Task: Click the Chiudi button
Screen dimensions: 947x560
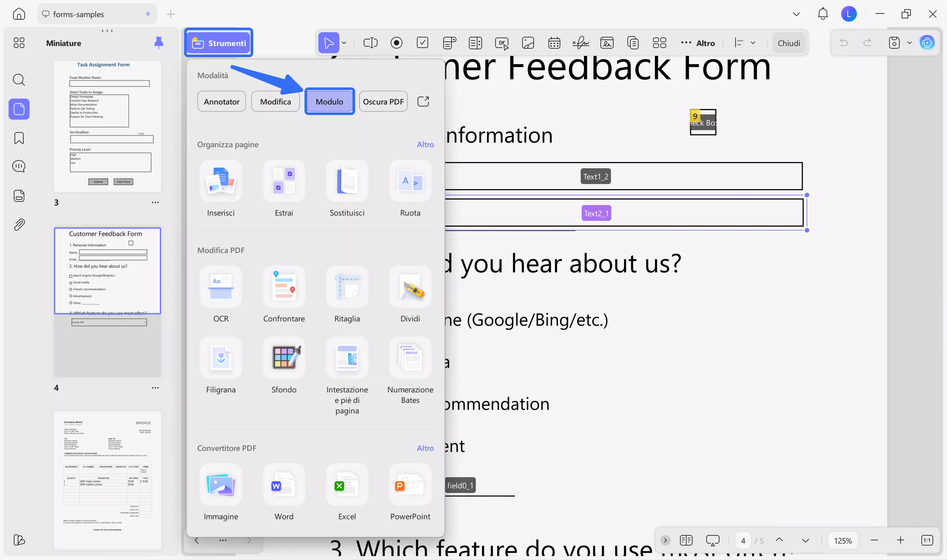Action: [789, 43]
